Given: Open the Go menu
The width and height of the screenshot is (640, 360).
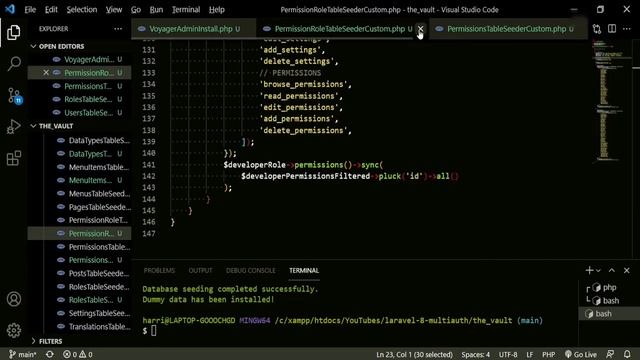Looking at the screenshot, I should pos(136,9).
